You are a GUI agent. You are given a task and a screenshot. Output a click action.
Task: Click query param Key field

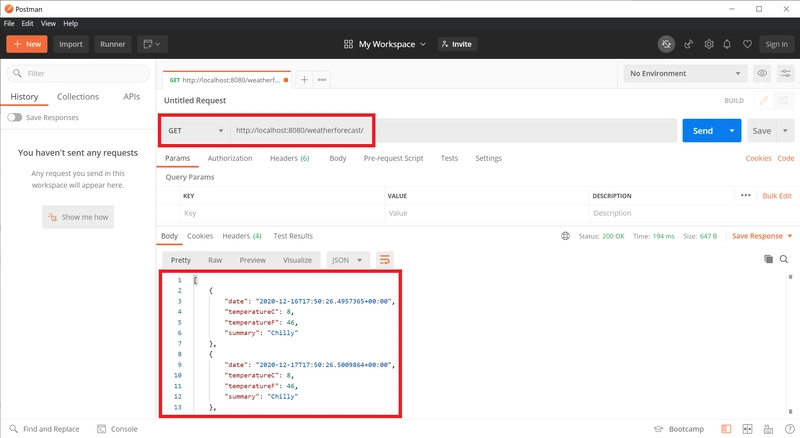pos(282,213)
